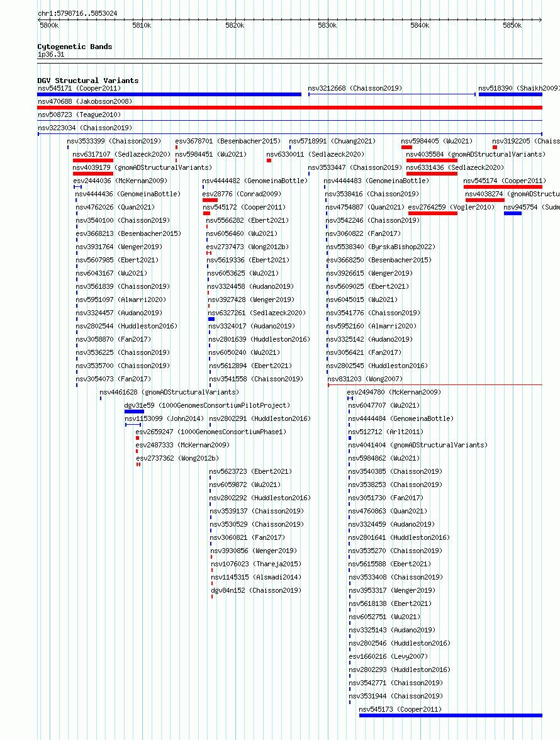560x740 pixels.
Task: Open the nsv5984451 (Wu2021) variant
Action: [x=211, y=154]
